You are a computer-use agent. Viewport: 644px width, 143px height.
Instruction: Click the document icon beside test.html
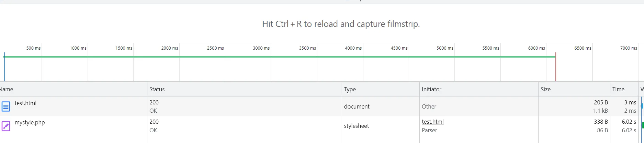[6, 106]
